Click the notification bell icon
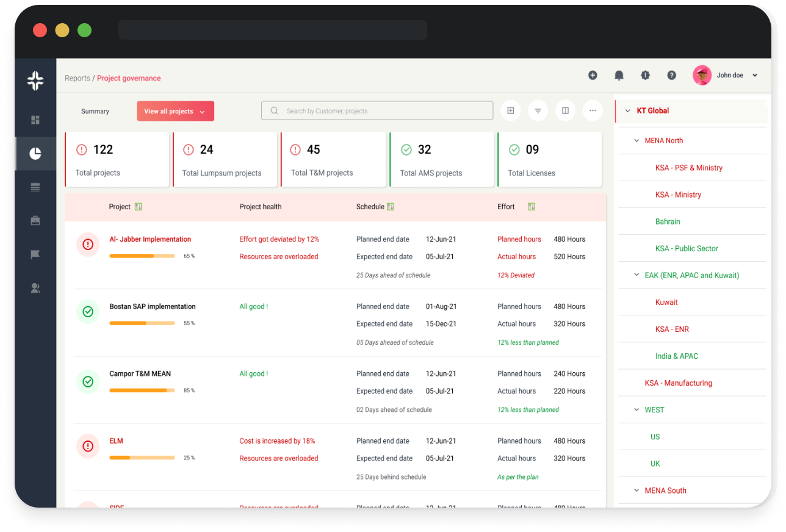786x532 pixels. pos(619,76)
